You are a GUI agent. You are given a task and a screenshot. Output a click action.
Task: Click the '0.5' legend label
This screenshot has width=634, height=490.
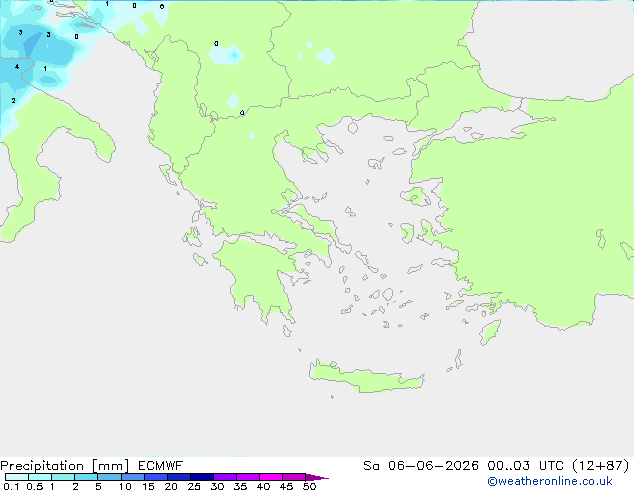coord(35,486)
